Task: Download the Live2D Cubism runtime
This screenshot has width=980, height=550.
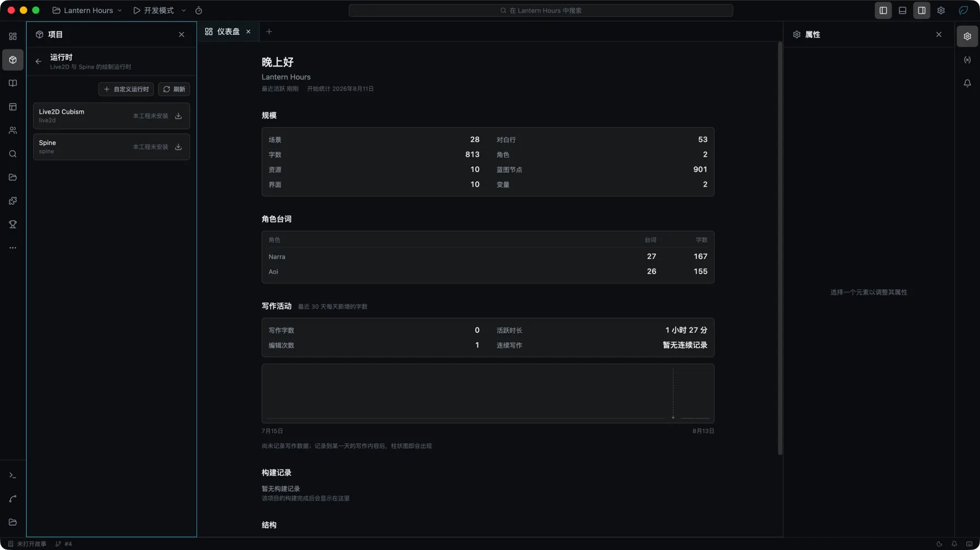Action: pos(178,116)
